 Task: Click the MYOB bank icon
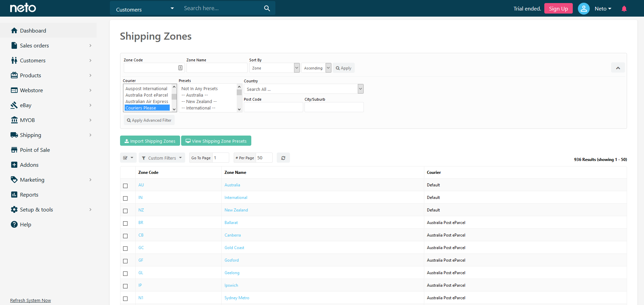pyautogui.click(x=14, y=120)
